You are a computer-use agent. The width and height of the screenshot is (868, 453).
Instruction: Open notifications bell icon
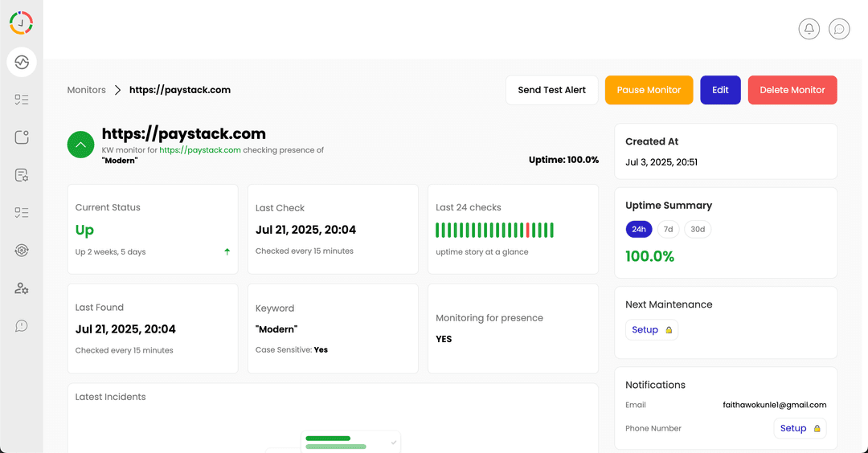click(809, 29)
